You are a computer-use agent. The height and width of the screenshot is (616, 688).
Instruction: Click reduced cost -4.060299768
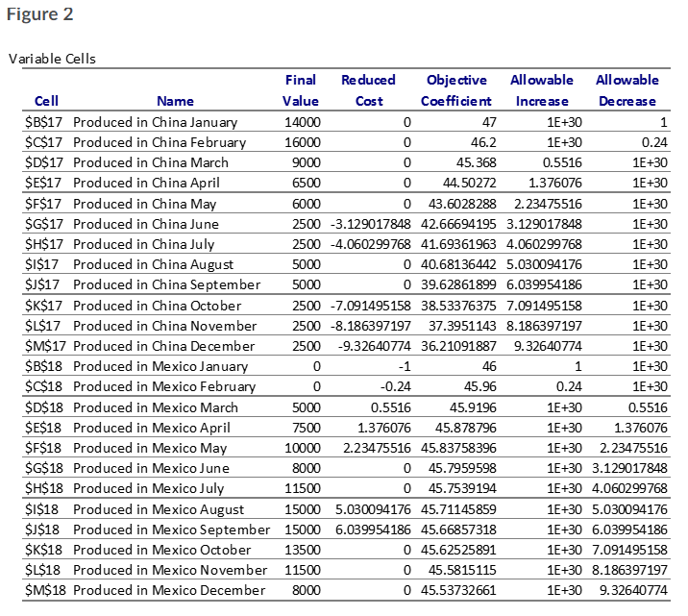371,244
